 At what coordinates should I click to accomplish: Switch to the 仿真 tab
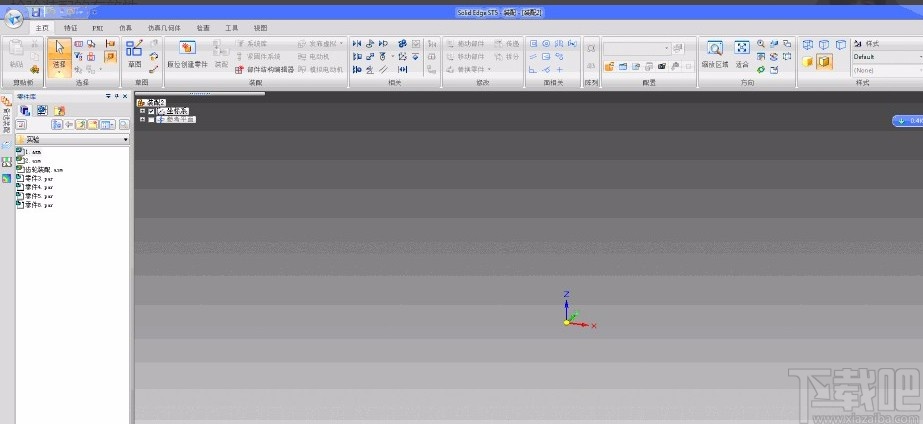[125, 28]
